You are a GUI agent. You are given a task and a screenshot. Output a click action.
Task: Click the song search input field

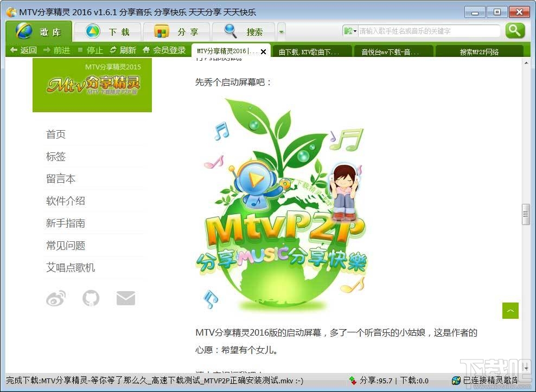coord(429,31)
